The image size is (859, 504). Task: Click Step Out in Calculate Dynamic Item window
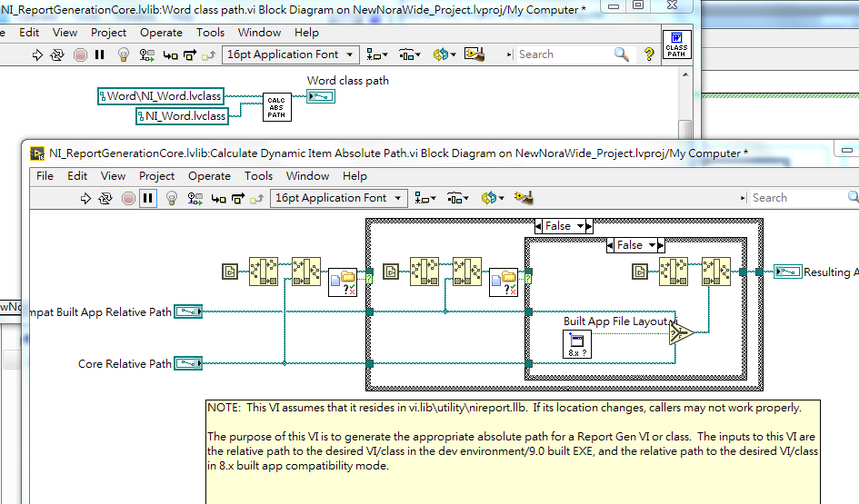point(256,198)
